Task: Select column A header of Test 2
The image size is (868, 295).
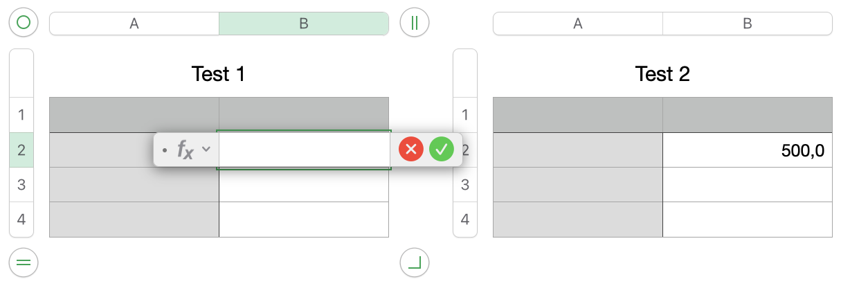Action: [x=577, y=24]
